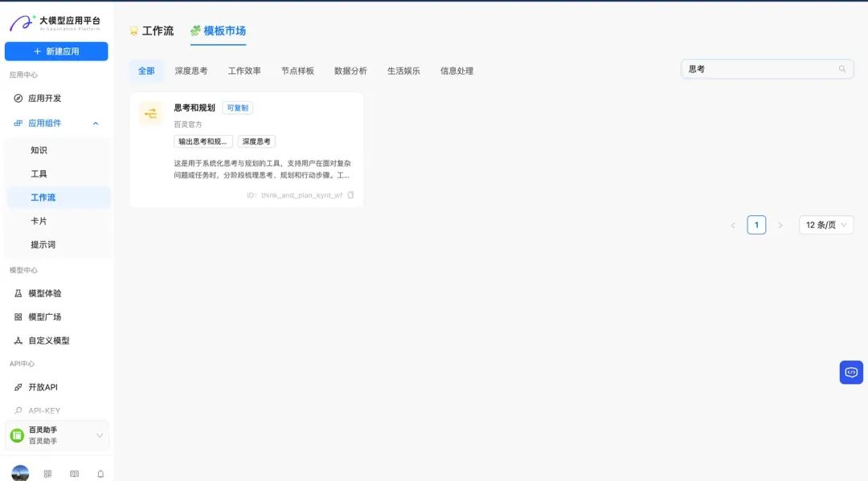The width and height of the screenshot is (868, 481).
Task: Click the 新建应用 button
Action: pyautogui.click(x=56, y=51)
